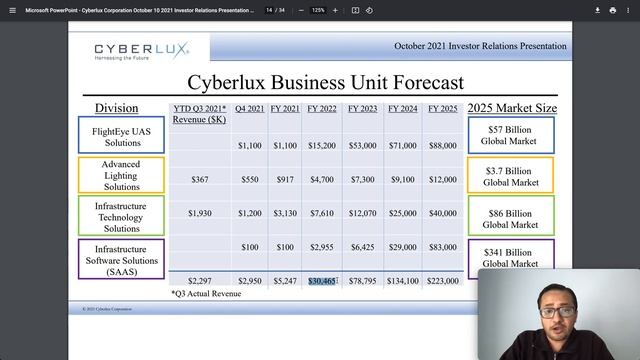The height and width of the screenshot is (360, 640).
Task: Click the presenter webcam video overlay
Action: pyautogui.click(x=559, y=314)
